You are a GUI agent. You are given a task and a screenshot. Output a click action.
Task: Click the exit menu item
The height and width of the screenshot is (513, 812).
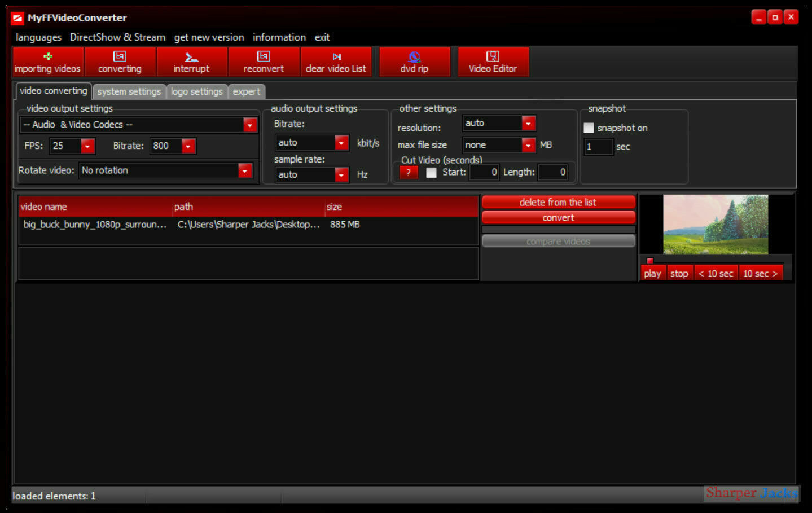(x=322, y=37)
